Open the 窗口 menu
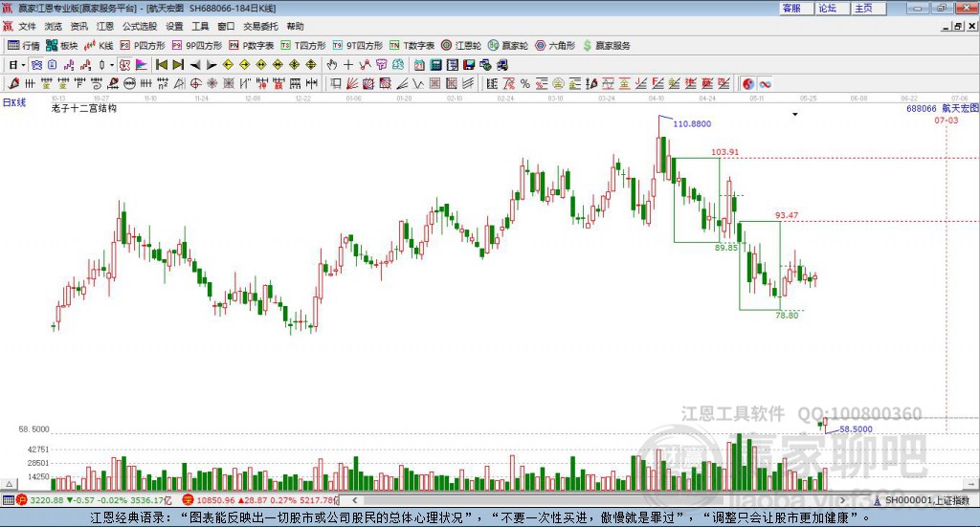The height and width of the screenshot is (527, 980). (x=226, y=26)
